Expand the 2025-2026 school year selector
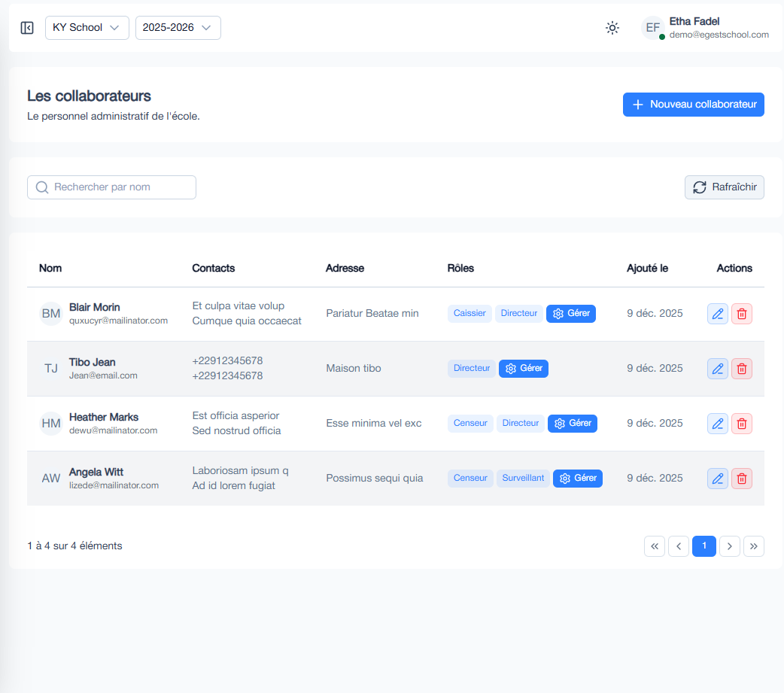The image size is (784, 693). click(178, 28)
